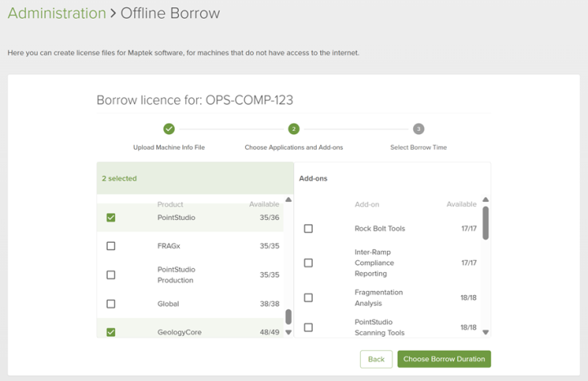The height and width of the screenshot is (381, 588).
Task: Click the product list scrollbar thumb
Action: point(288,316)
